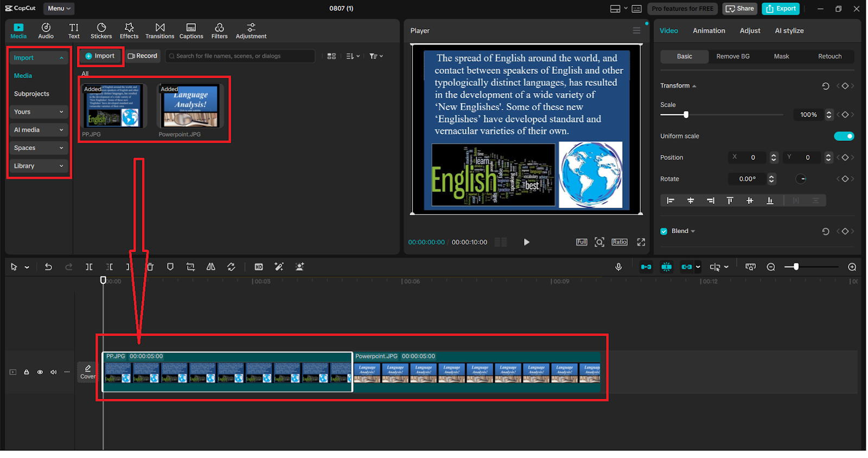The image size is (868, 458).
Task: Open the Filters panel
Action: [220, 31]
